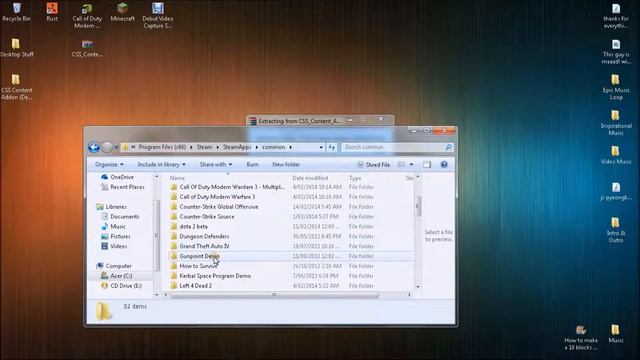The image size is (640, 360).
Task: Click the Burn toolbar button
Action: tap(252, 164)
